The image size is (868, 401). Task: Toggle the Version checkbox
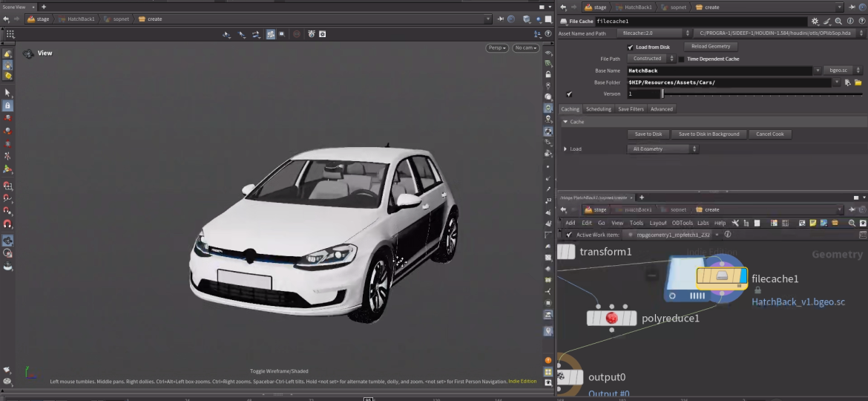tap(569, 94)
